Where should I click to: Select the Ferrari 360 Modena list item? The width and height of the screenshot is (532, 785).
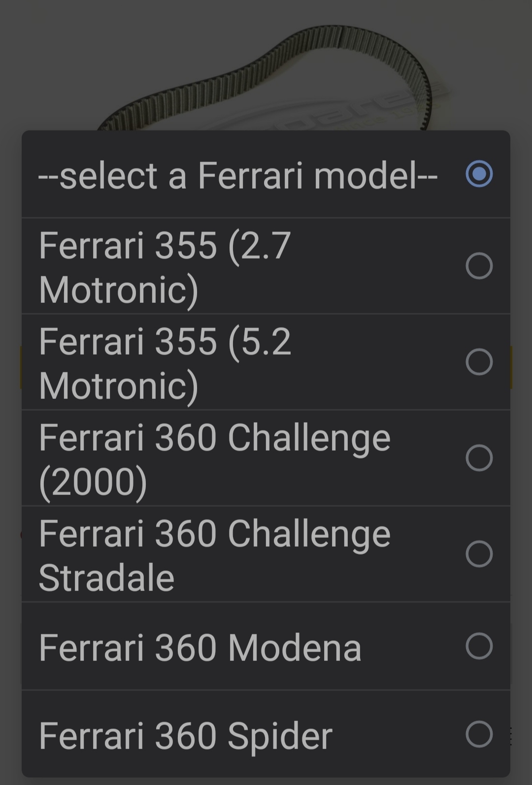click(266, 646)
